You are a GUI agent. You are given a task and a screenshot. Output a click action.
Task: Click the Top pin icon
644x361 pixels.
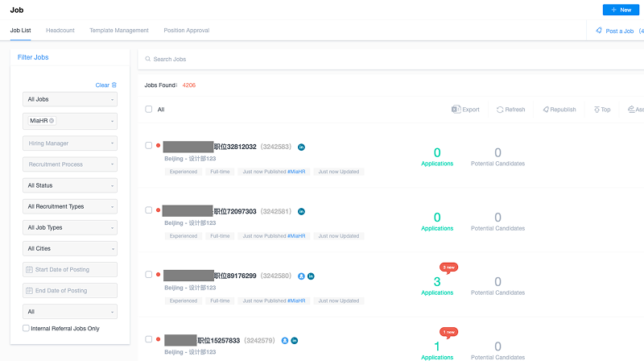point(597,110)
